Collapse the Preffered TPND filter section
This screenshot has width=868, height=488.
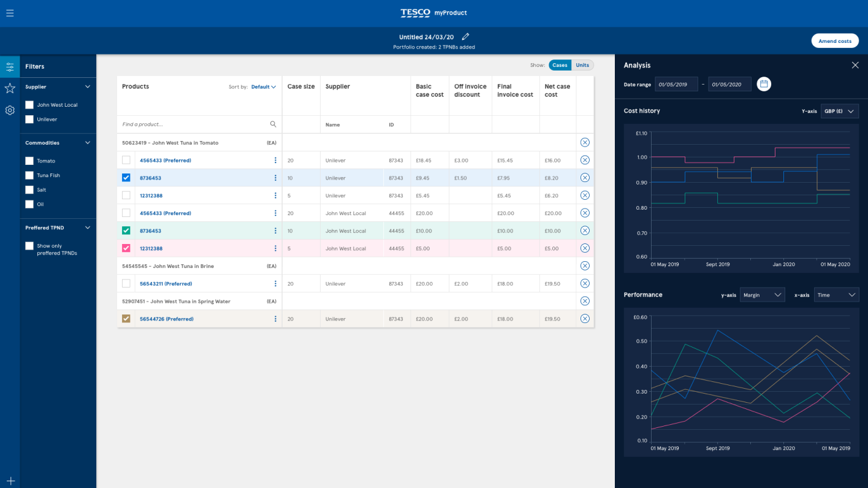point(88,227)
